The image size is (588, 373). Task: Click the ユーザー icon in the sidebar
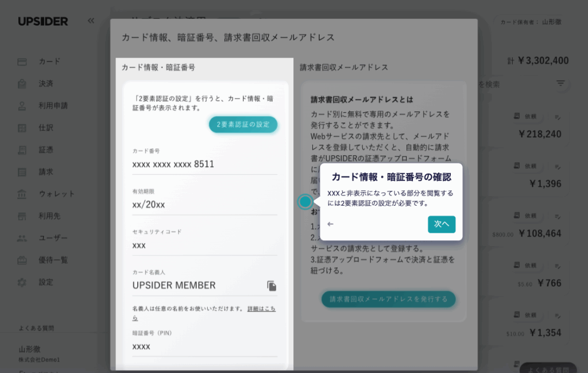pos(22,238)
